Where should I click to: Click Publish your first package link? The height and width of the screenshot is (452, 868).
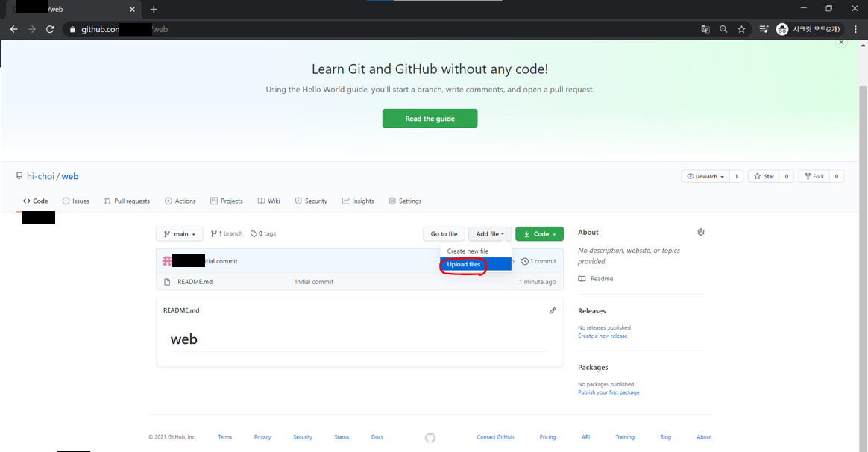608,392
